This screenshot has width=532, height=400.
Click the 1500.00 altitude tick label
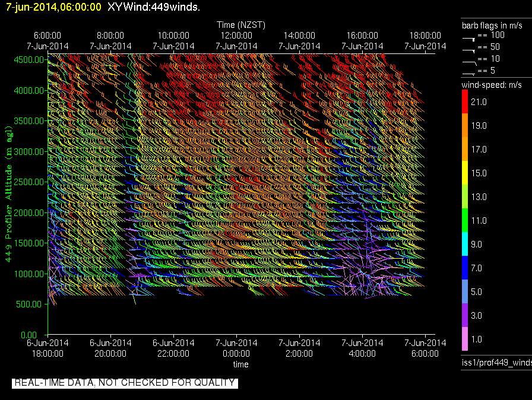(29, 243)
